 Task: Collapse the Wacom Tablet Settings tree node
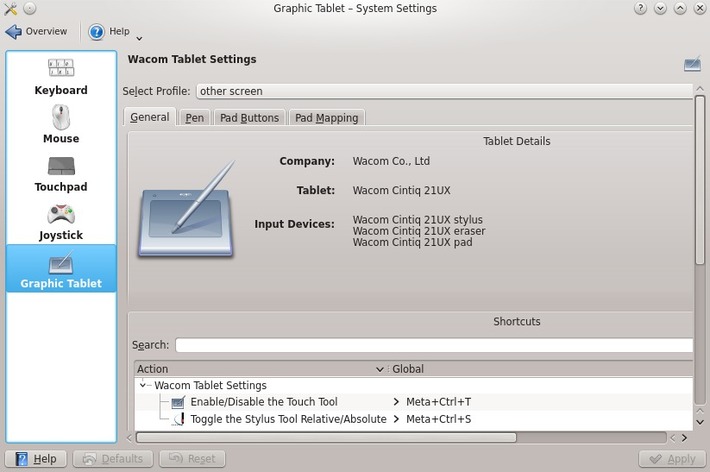pos(143,385)
